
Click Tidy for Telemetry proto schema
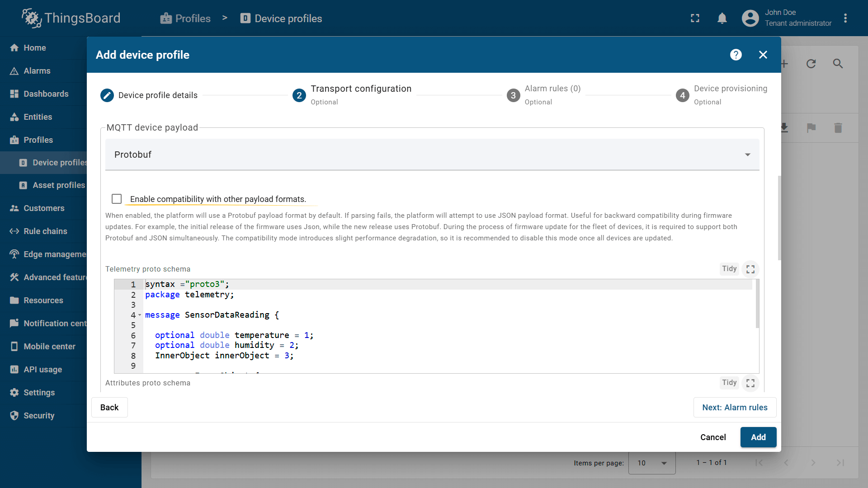tap(729, 269)
